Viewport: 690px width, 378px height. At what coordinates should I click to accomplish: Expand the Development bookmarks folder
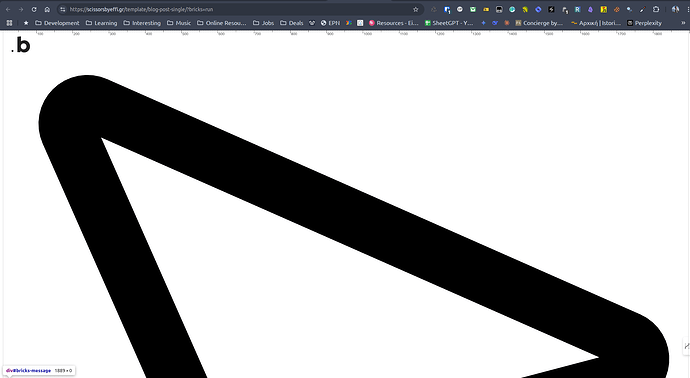pyautogui.click(x=57, y=23)
